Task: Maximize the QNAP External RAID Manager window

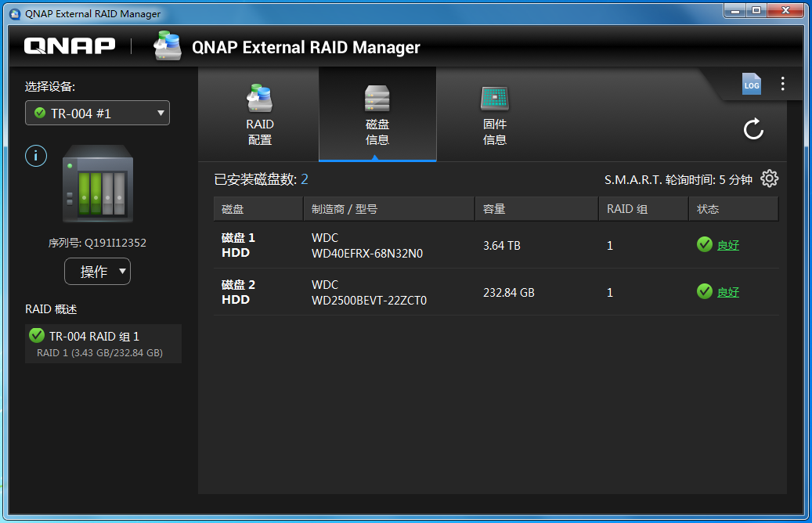Action: pyautogui.click(x=756, y=10)
